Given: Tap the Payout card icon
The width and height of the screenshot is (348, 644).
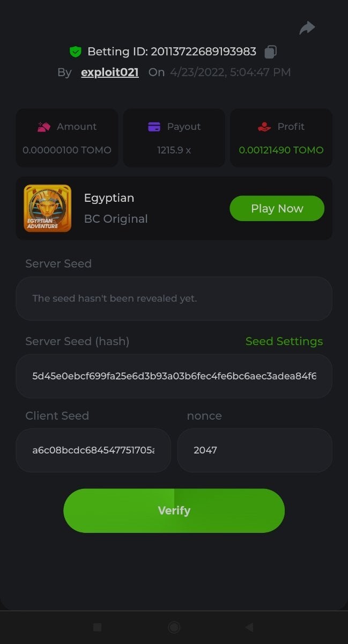Looking at the screenshot, I should tap(154, 127).
